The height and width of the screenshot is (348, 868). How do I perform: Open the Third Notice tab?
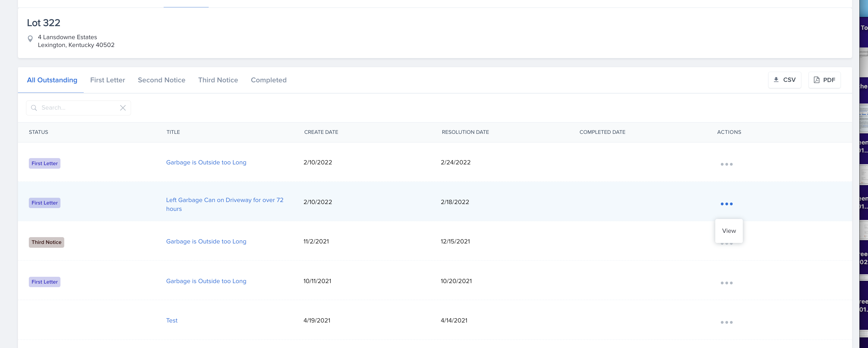(x=218, y=80)
